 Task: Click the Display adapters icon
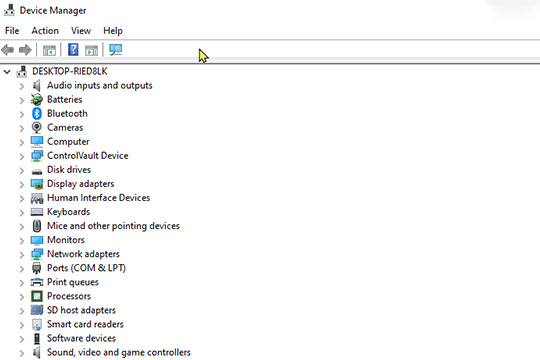(37, 184)
